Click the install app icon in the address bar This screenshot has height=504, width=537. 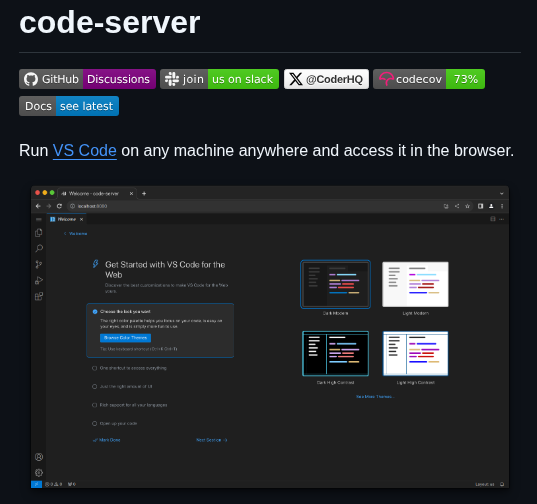[x=446, y=206]
